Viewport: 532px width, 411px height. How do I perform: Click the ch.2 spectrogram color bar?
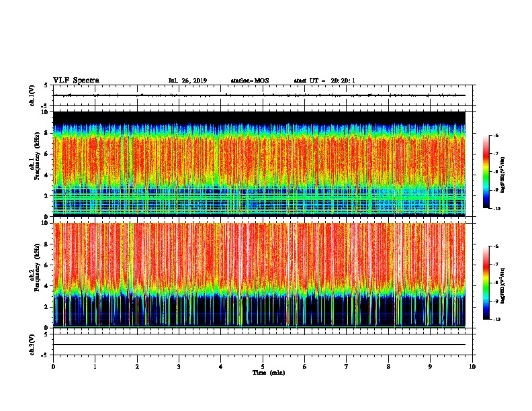pos(486,283)
